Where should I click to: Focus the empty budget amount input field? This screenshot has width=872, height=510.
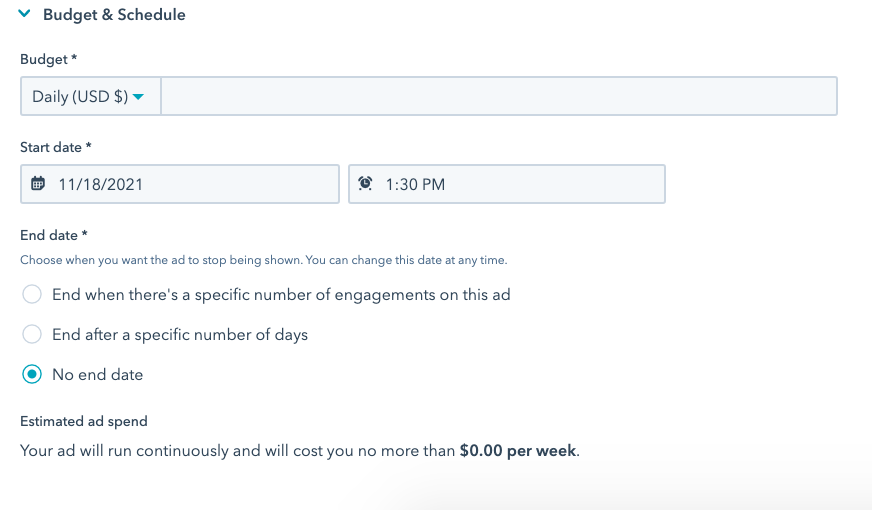pyautogui.click(x=498, y=97)
